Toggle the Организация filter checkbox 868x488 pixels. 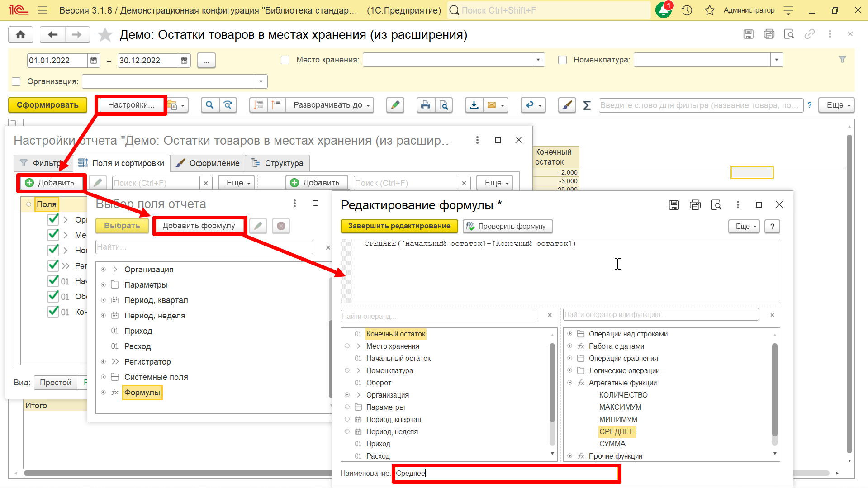click(x=16, y=81)
